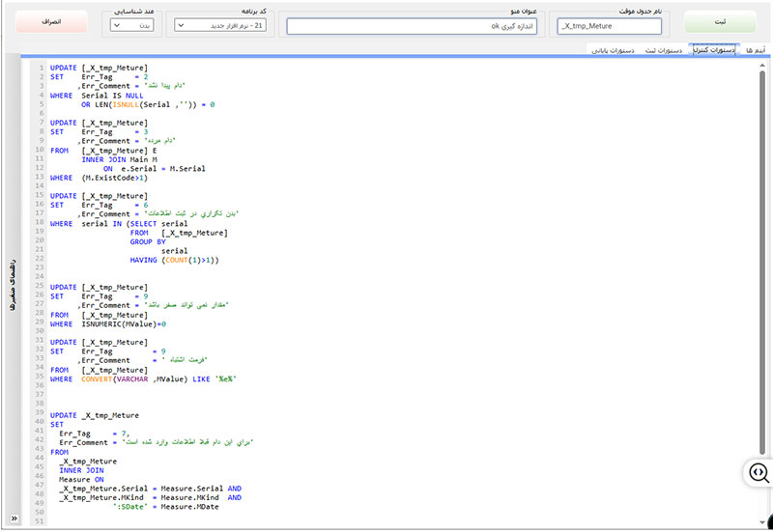The image size is (773, 532).
Task: Click the red انصراف (Cancel) button
Action: pos(51,22)
